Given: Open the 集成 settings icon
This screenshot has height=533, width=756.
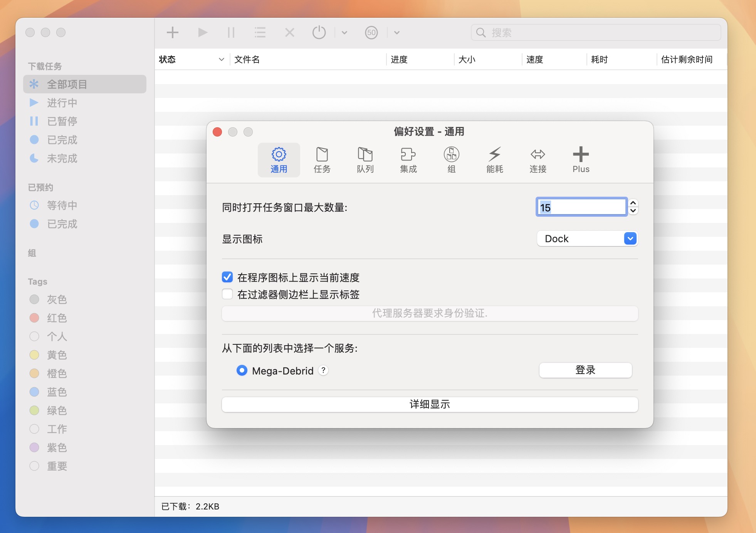Looking at the screenshot, I should click(408, 160).
